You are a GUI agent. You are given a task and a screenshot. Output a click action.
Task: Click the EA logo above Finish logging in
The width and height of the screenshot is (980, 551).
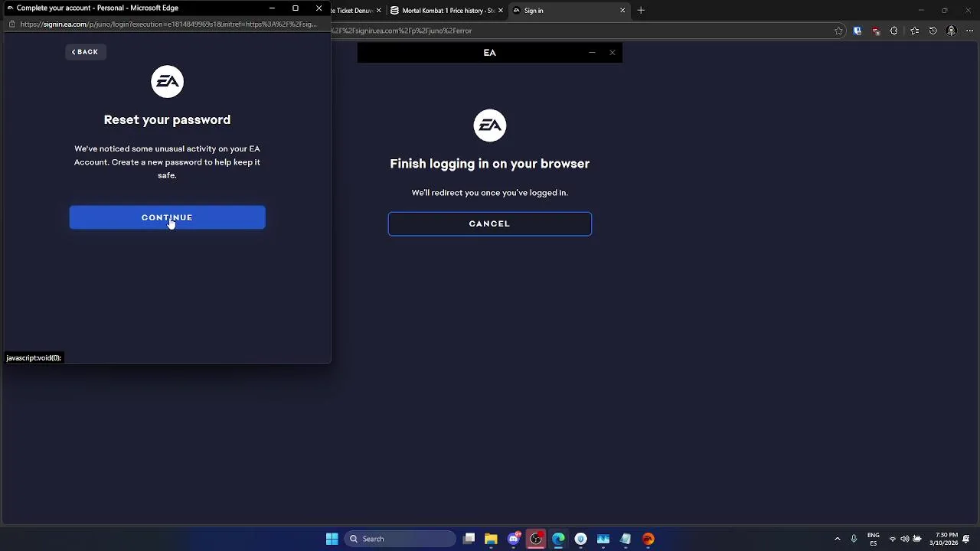pyautogui.click(x=489, y=126)
